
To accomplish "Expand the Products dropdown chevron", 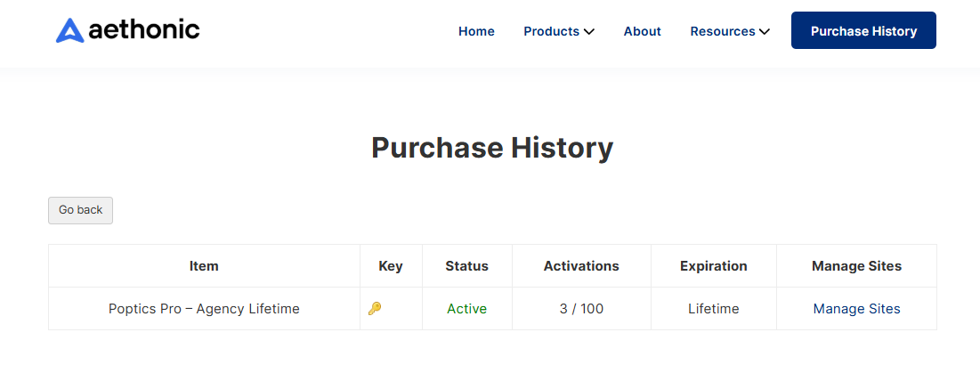I will pyautogui.click(x=588, y=31).
